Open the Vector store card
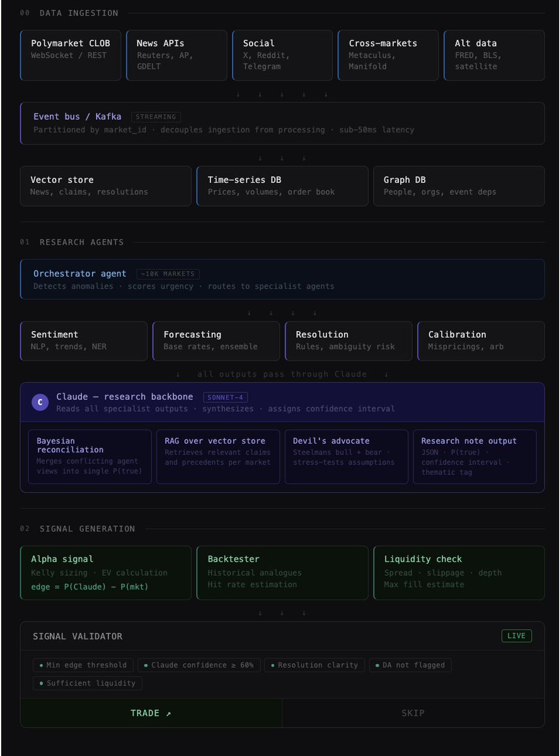559x756 pixels. (x=105, y=186)
